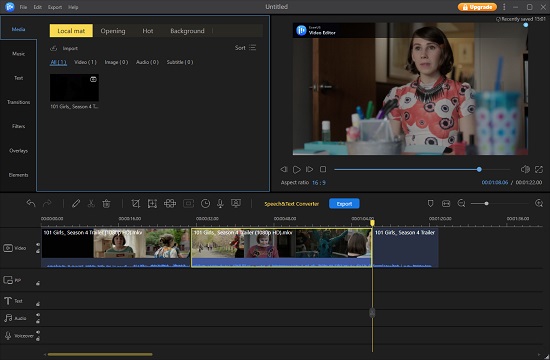
Task: Open the Text sidebar panel
Action: [x=18, y=78]
